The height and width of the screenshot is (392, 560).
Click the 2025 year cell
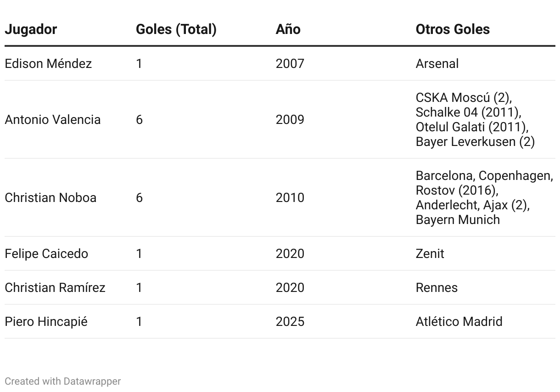point(290,321)
